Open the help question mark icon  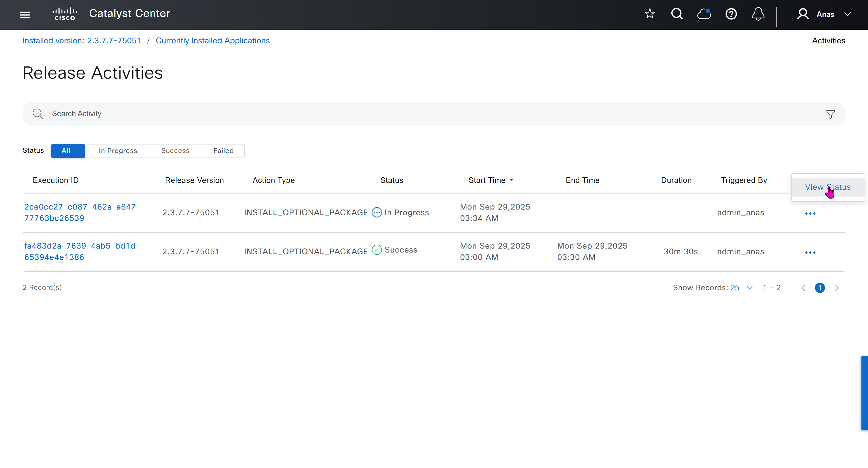731,14
